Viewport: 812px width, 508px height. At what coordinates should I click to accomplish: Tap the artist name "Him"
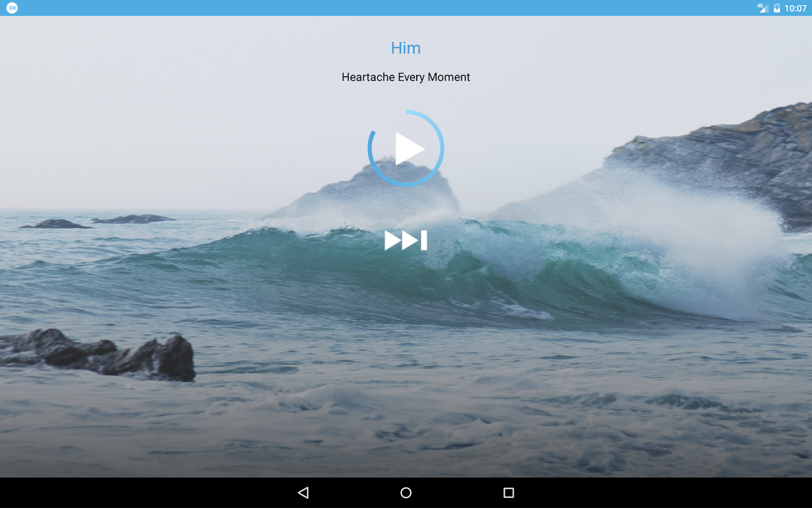click(x=406, y=48)
